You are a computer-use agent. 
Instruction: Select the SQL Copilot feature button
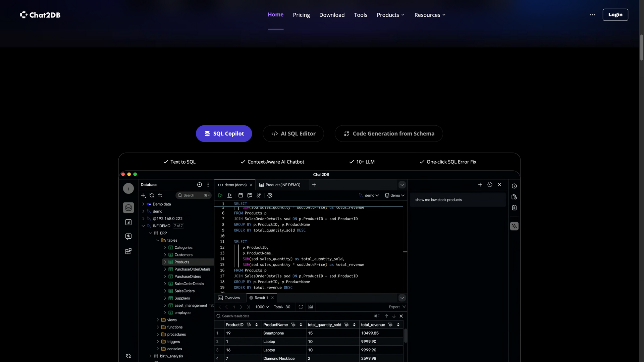224,134
